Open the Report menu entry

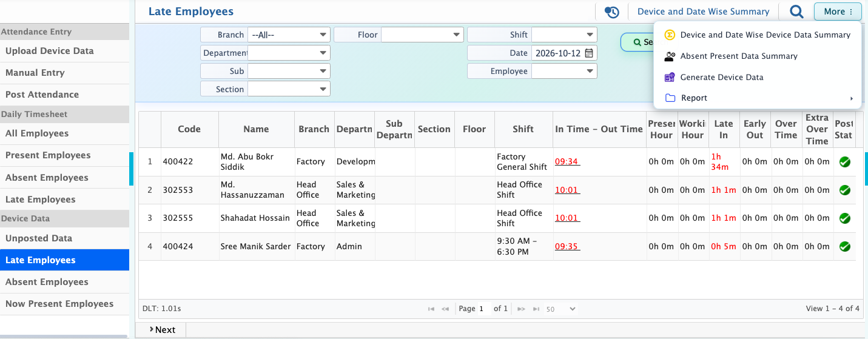[758, 98]
